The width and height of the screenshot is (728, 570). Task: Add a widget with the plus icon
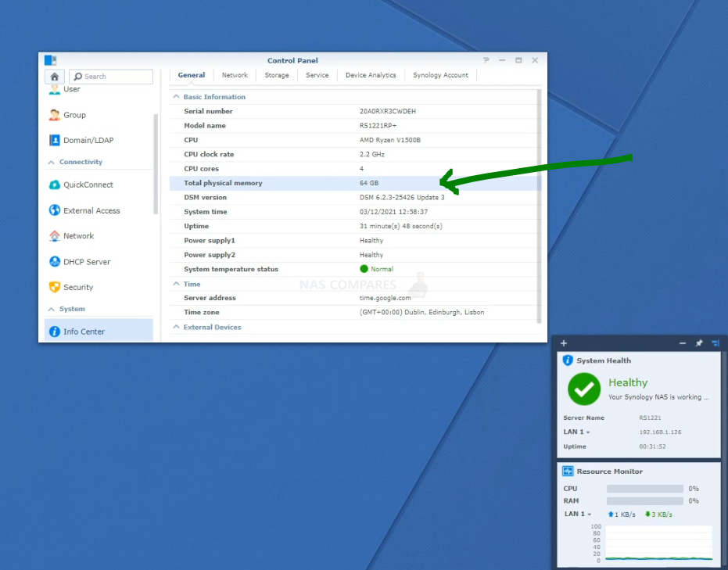point(564,343)
